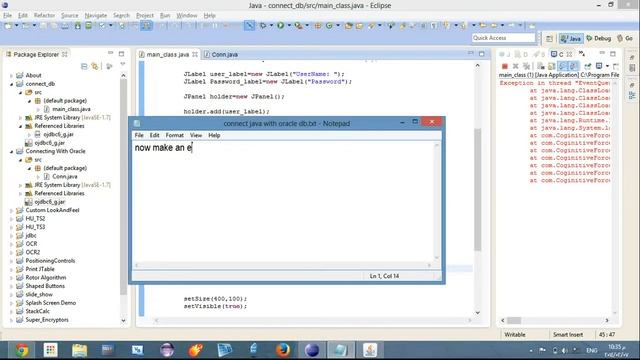Click highlighted blue toolbar icon left of debug
The image size is (640, 360).
click(249, 25)
